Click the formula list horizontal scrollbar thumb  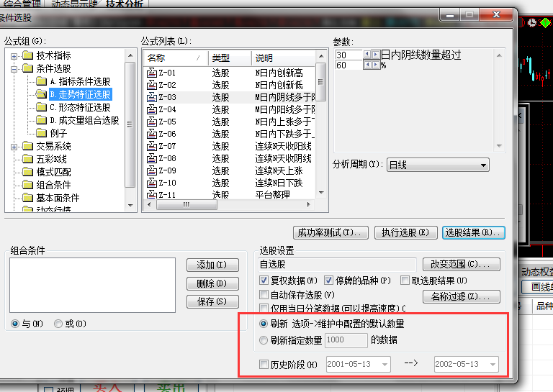point(187,204)
